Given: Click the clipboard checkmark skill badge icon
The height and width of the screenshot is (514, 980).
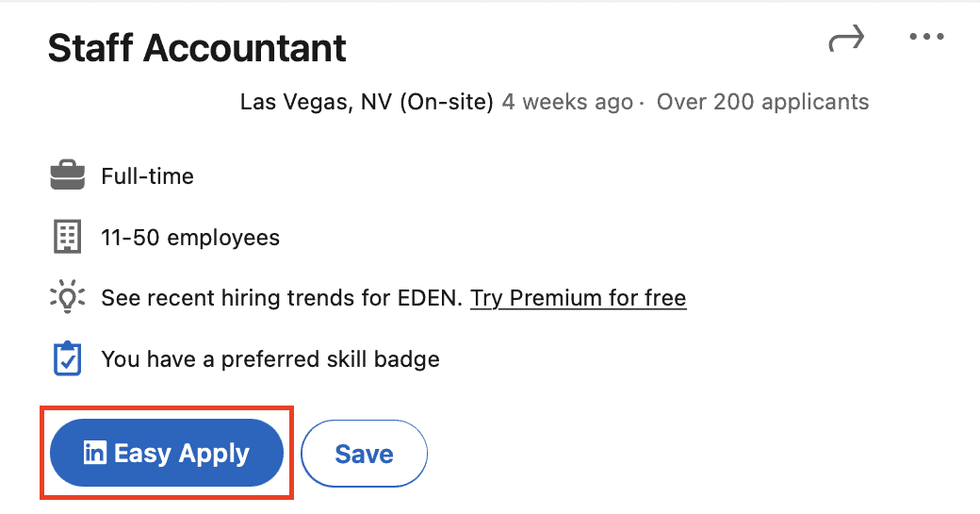Looking at the screenshot, I should (x=68, y=358).
